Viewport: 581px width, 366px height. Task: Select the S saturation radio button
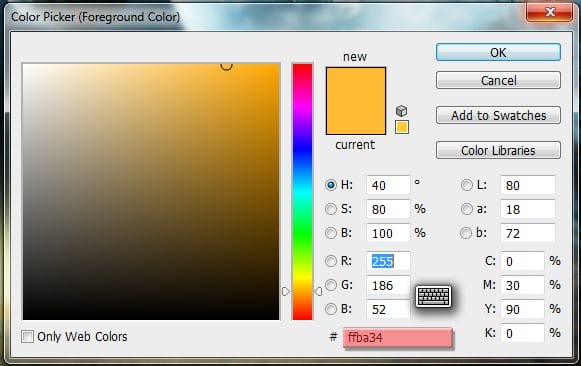click(331, 209)
